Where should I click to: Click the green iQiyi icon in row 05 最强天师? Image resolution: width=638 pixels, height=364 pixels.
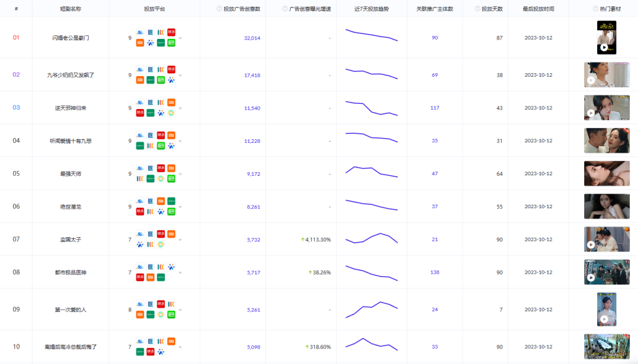[171, 179]
